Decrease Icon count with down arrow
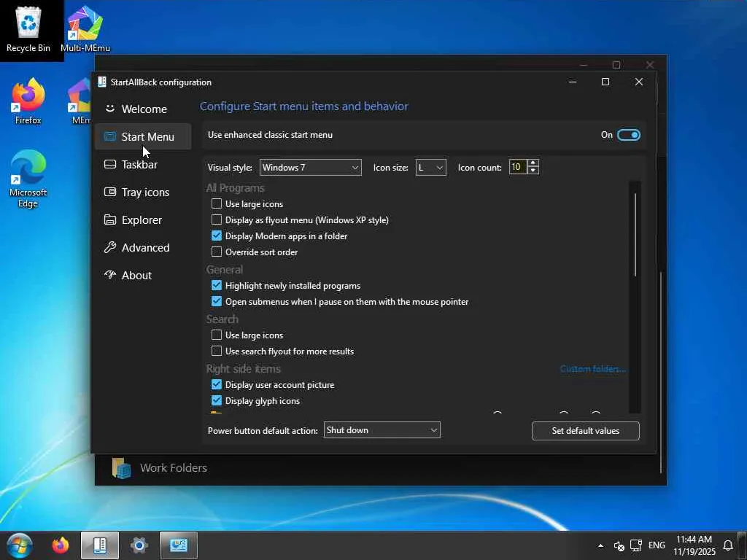 coord(533,171)
